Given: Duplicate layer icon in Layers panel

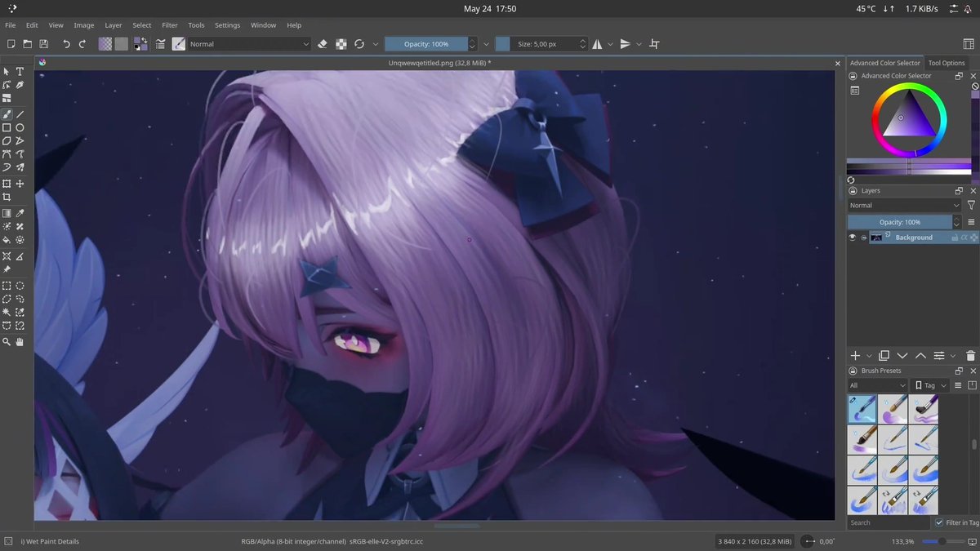Looking at the screenshot, I should [884, 356].
